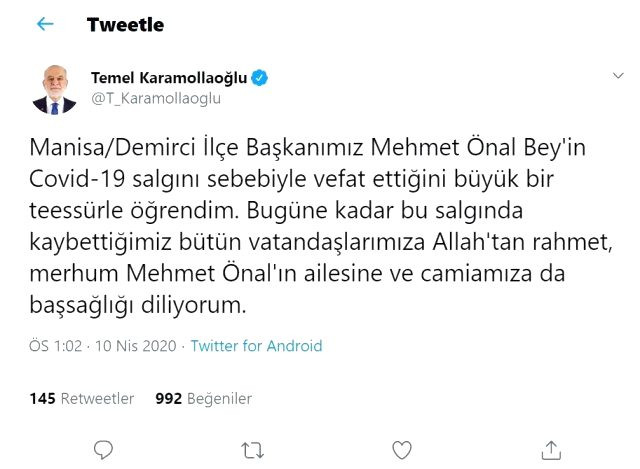Share the tweet via the share icon
The image size is (640, 469).
click(x=551, y=450)
